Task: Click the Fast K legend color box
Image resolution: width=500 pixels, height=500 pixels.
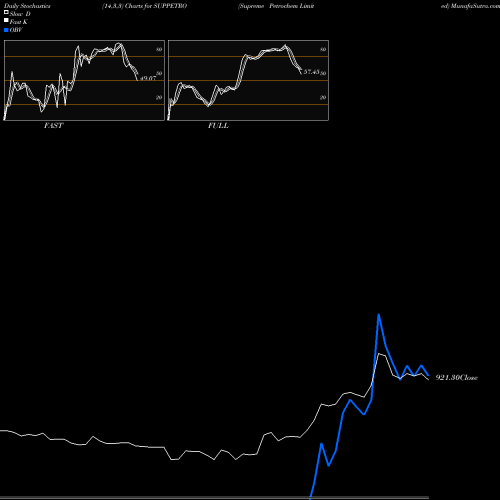Action: click(x=6, y=21)
